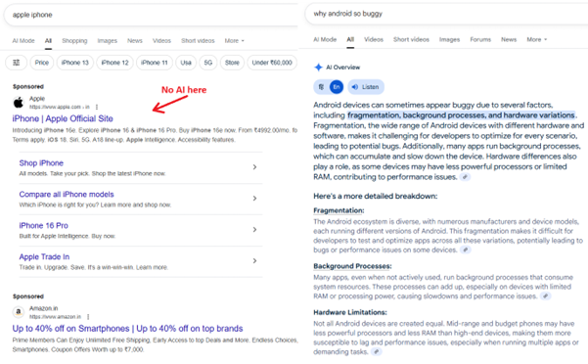Switch to News tab in apple iphone search
588x364 pixels.
click(x=135, y=41)
